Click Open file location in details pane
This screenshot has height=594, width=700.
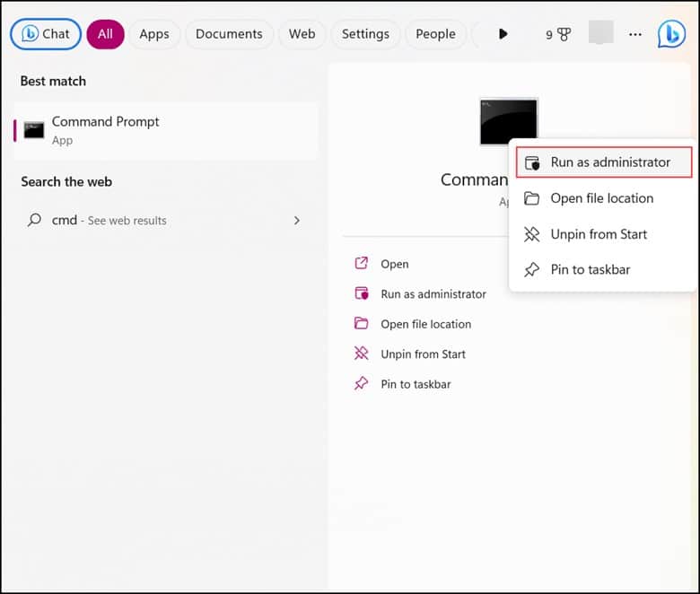point(426,324)
